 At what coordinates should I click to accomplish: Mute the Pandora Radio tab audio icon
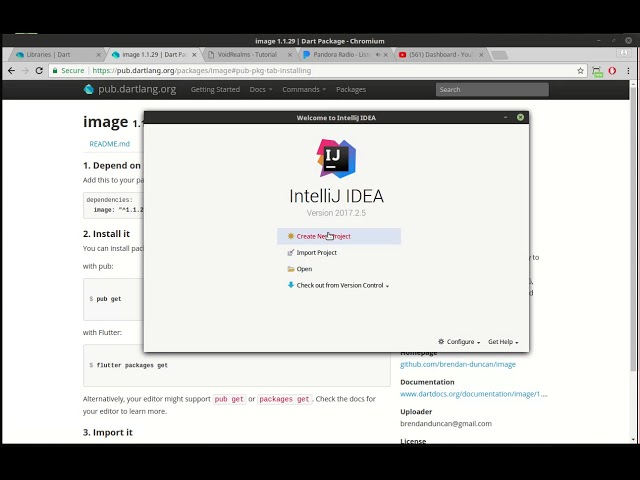378,54
